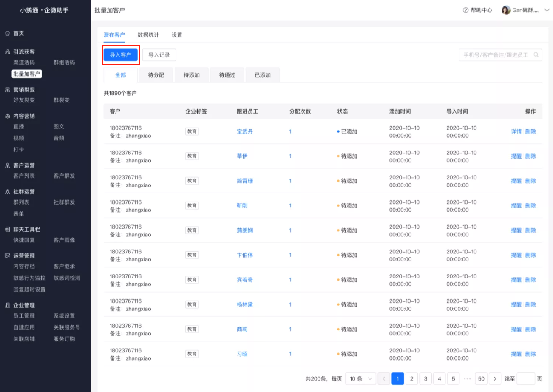Expand the account menu chevron
The width and height of the screenshot is (553, 392).
547,10
